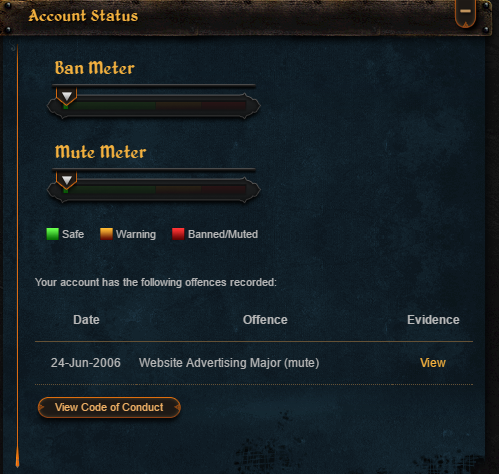Image resolution: width=499 pixels, height=474 pixels.
Task: Select the Website Advertising Major (mute) text
Action: tap(229, 363)
